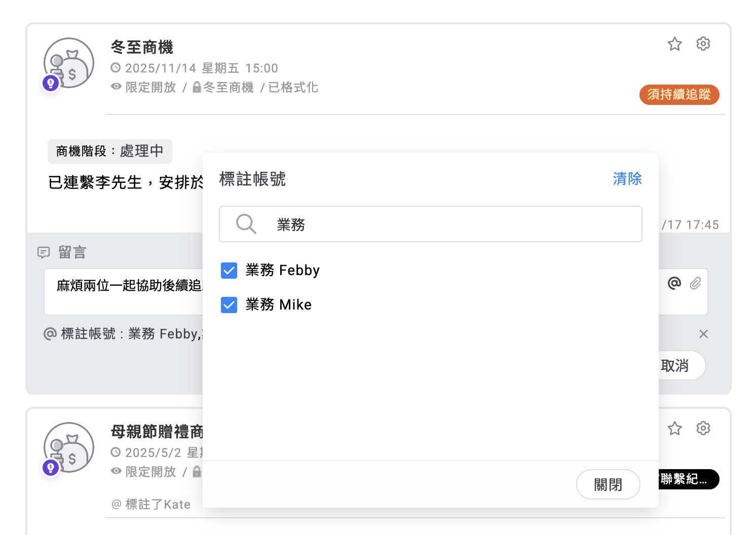Click the @ mention icon in the comment box

674,283
